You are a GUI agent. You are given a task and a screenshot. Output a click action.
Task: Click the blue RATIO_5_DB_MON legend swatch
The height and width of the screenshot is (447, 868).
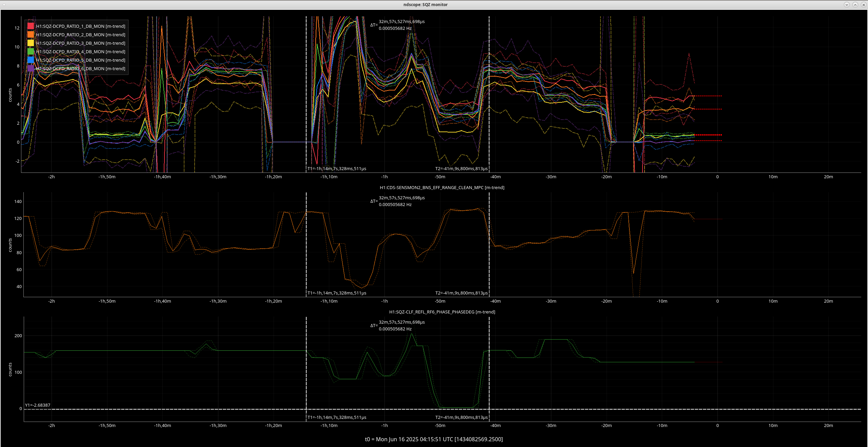point(31,60)
